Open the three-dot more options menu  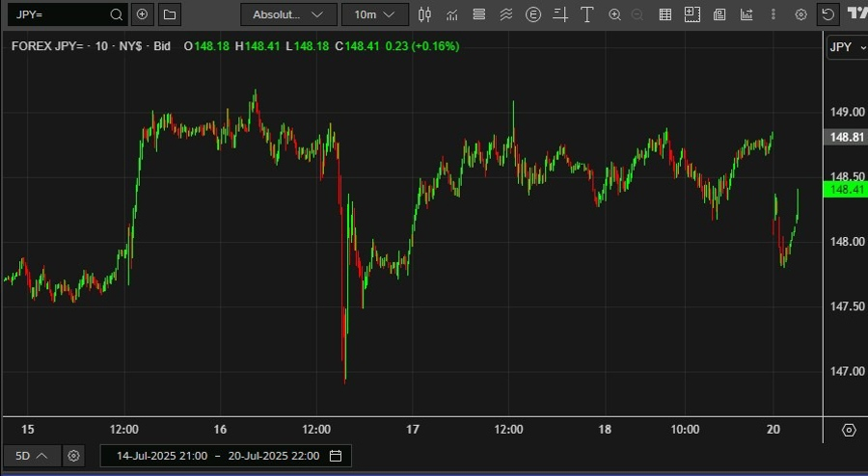coord(773,14)
